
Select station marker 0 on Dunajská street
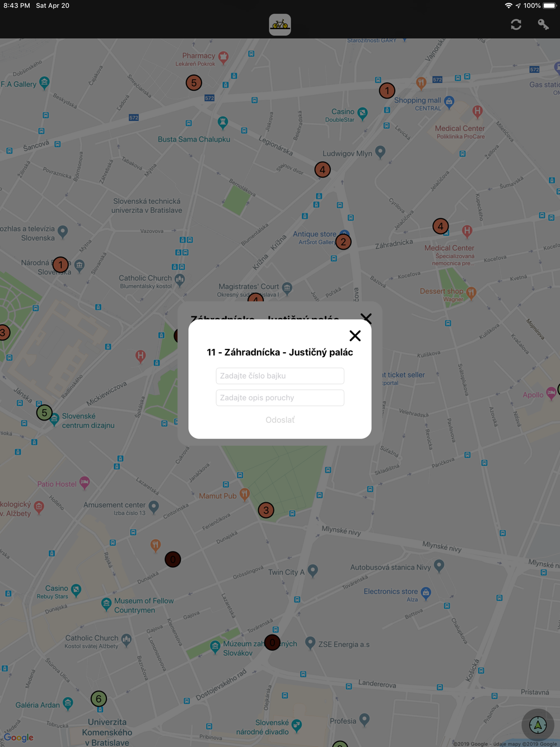pyautogui.click(x=173, y=559)
